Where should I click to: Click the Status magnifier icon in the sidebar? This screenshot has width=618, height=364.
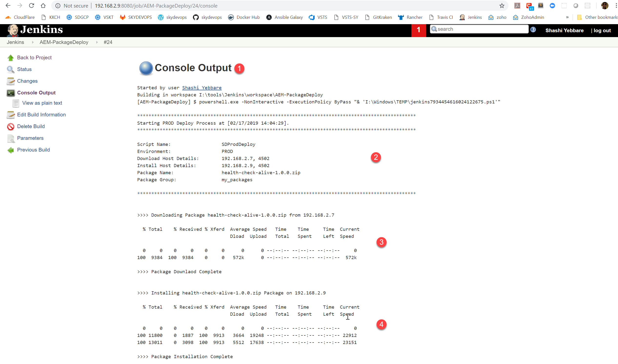coord(10,70)
